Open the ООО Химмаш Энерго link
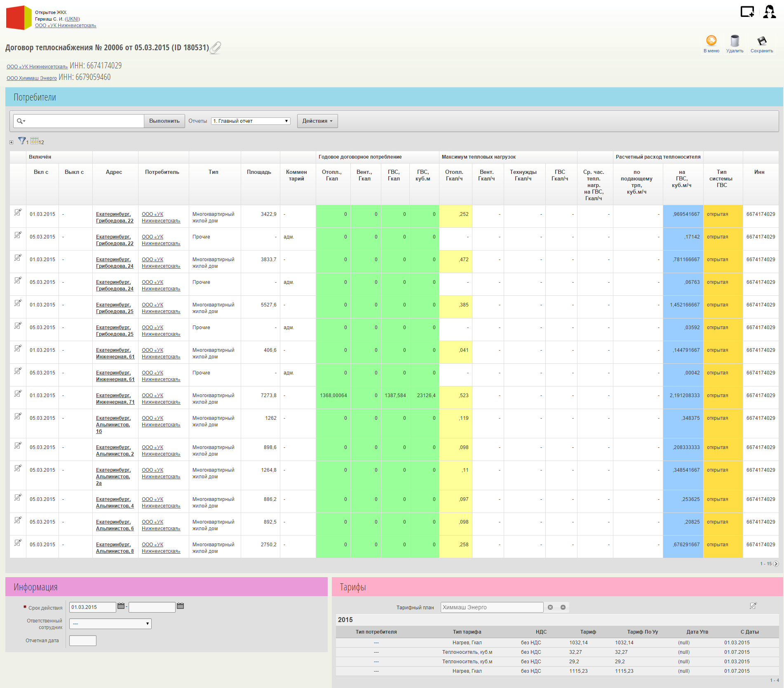The height and width of the screenshot is (688, 784). tap(32, 78)
